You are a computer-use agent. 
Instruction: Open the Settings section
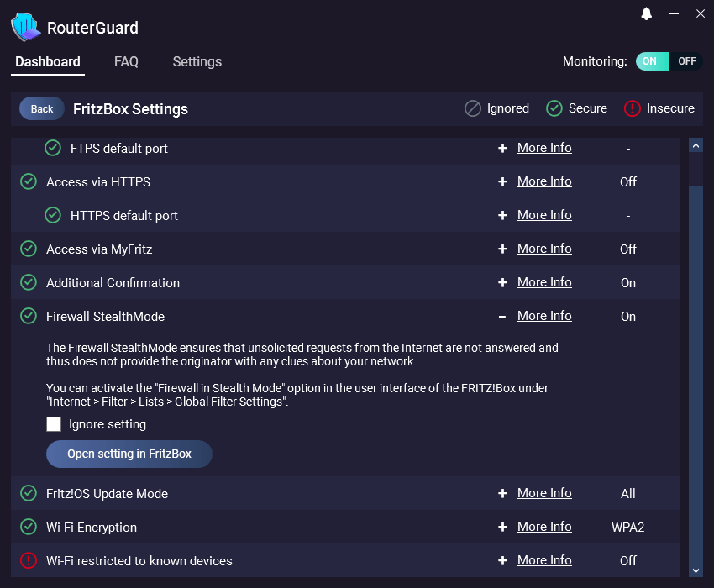[x=197, y=61]
